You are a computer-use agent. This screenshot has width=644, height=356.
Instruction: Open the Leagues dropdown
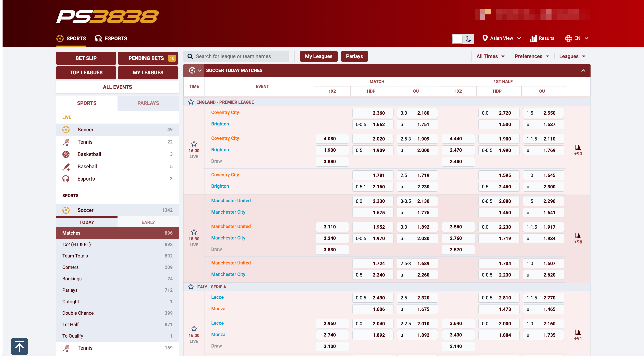[572, 56]
